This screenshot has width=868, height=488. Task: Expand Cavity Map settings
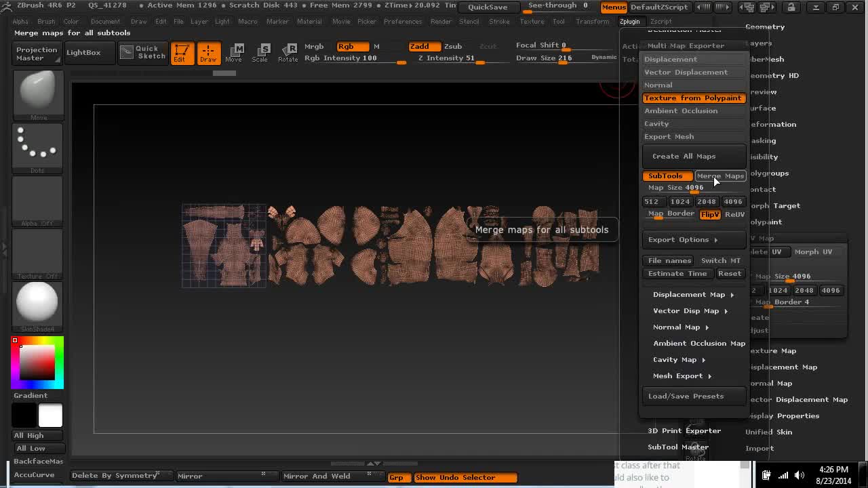pyautogui.click(x=679, y=359)
